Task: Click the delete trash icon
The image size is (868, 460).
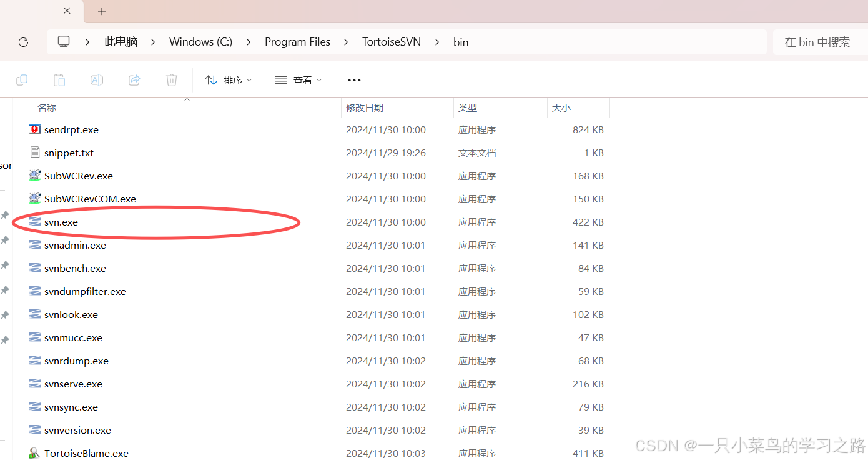Action: click(x=172, y=80)
